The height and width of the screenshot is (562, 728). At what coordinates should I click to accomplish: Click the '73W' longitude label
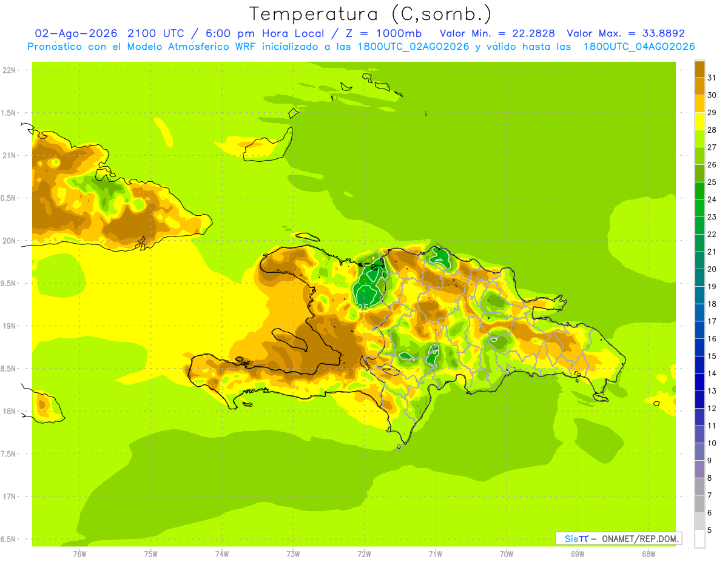tap(293, 554)
